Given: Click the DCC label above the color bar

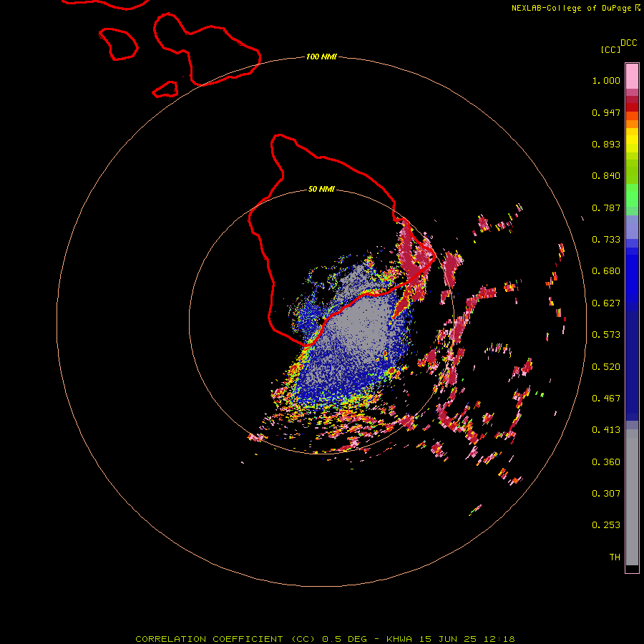Looking at the screenshot, I should [x=628, y=43].
